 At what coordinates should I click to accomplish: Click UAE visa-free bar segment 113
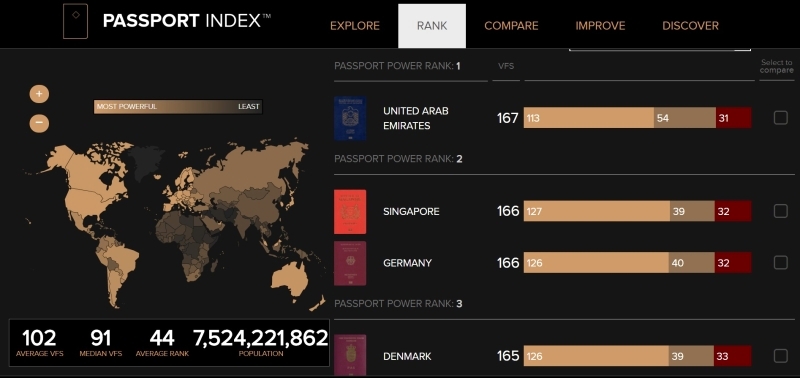[x=589, y=118]
